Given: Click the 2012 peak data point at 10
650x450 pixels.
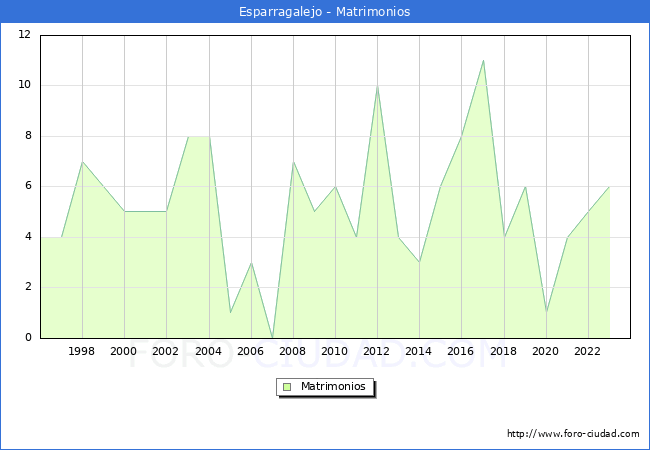Looking at the screenshot, I should pos(377,86).
